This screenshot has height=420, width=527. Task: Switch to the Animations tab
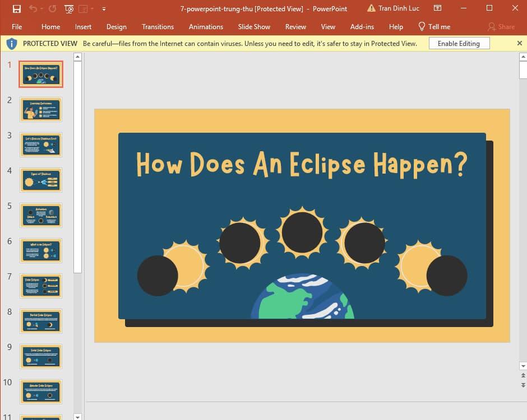pos(206,26)
